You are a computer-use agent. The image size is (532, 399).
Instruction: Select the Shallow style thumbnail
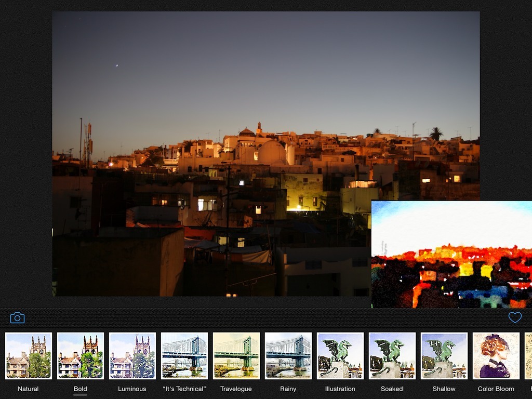[x=444, y=355]
